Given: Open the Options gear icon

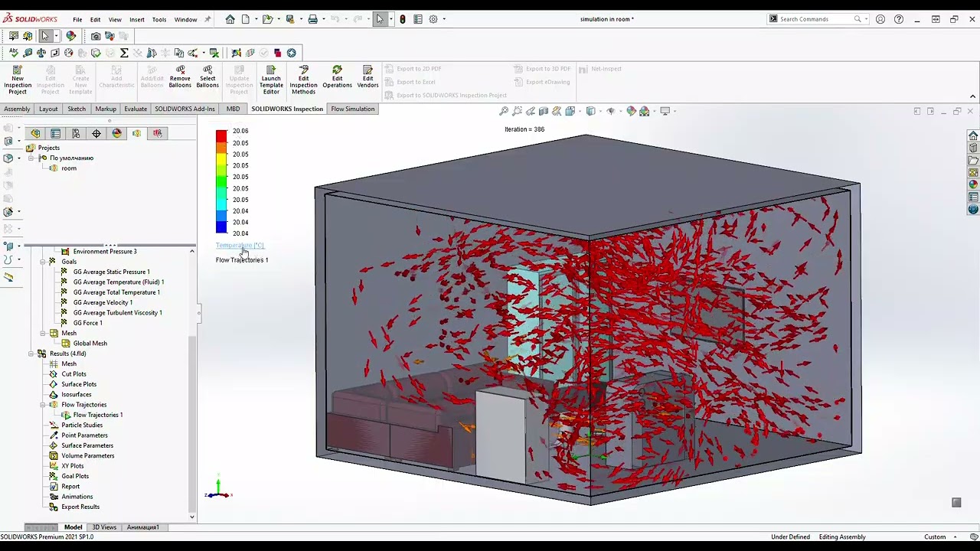Looking at the screenshot, I should (433, 19).
